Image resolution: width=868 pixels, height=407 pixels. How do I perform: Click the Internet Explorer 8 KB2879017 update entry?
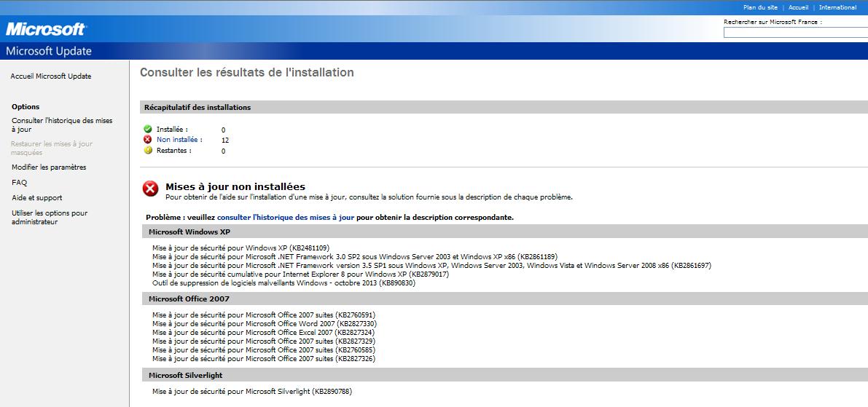pos(300,274)
